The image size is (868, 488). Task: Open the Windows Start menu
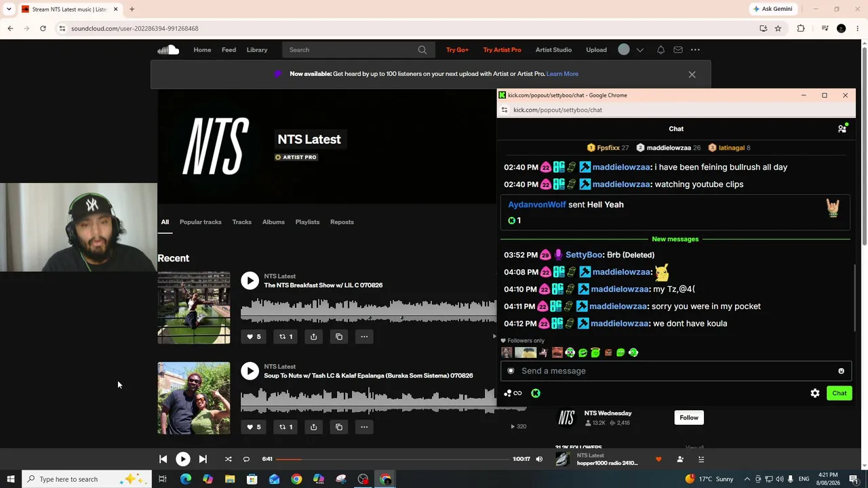click(x=10, y=479)
